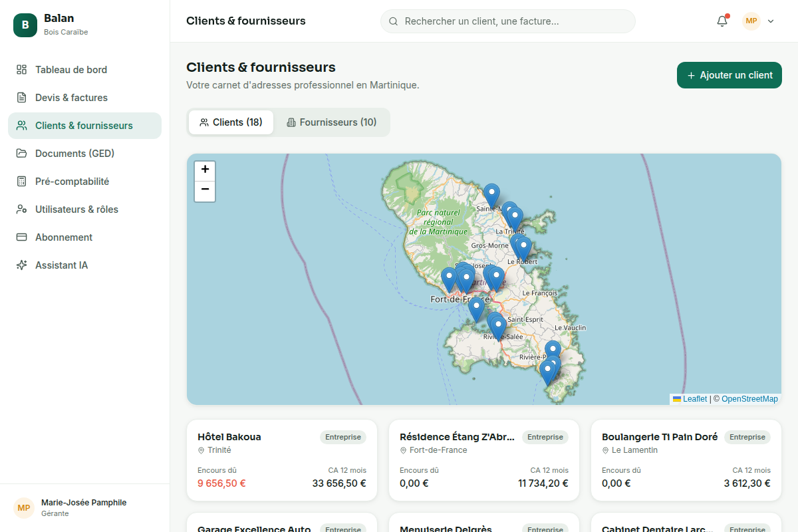Click the Ajouter un client button
This screenshot has width=798, height=532.
coord(730,75)
